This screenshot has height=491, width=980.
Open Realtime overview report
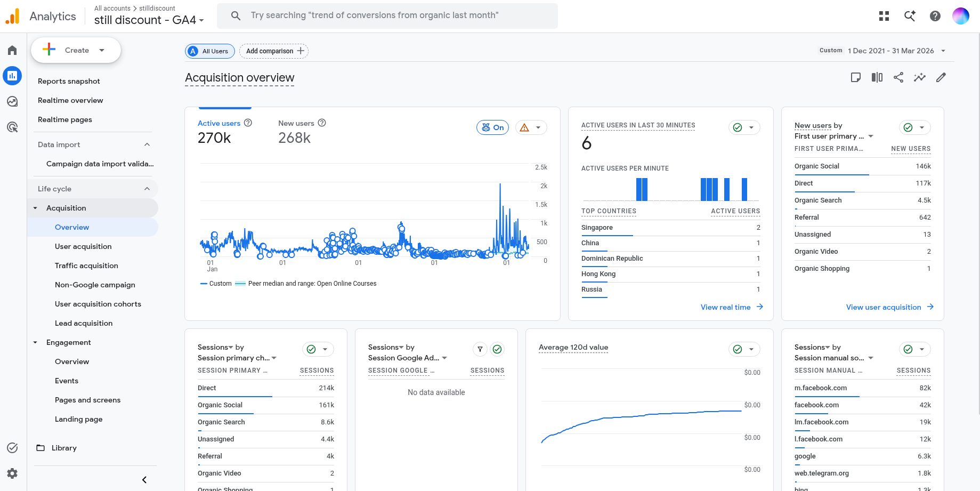tap(70, 100)
